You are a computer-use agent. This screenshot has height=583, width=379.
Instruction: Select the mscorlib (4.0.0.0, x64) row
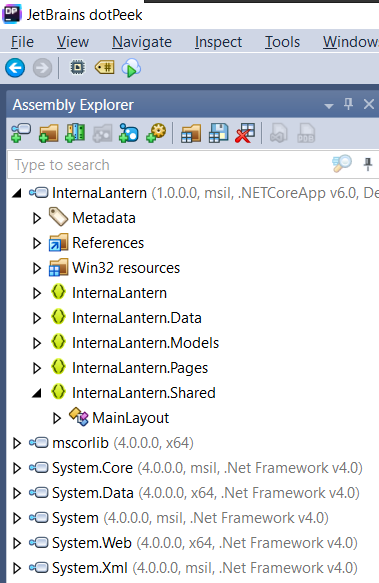click(x=123, y=443)
